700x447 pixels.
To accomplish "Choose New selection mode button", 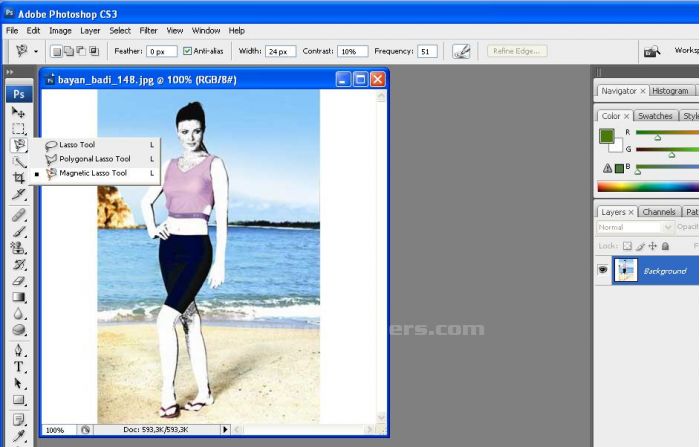I will coord(56,51).
